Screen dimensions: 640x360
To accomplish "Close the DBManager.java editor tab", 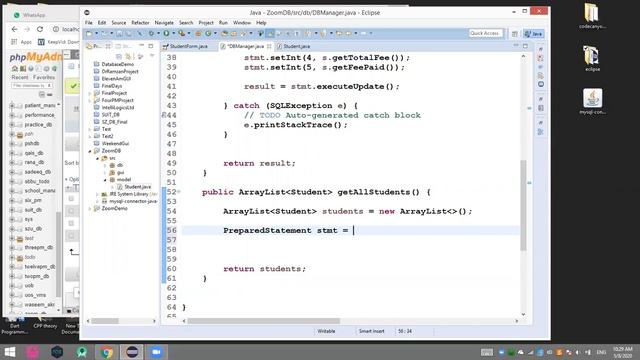I will pyautogui.click(x=269, y=47).
